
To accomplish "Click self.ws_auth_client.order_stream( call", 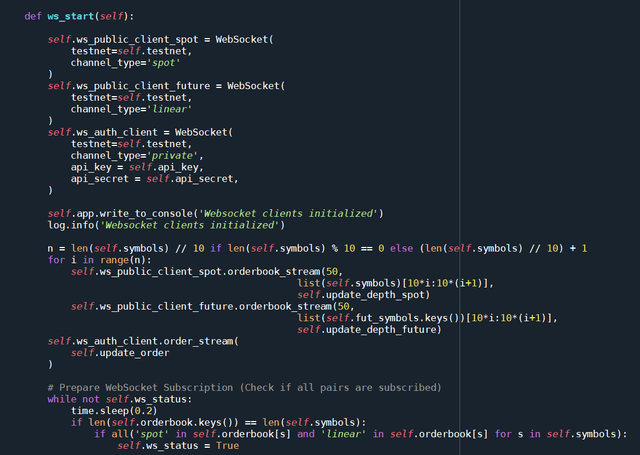I will [143, 341].
